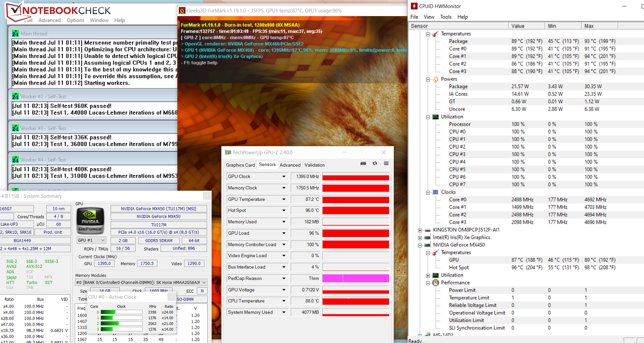Open the HWMonitor Help menu
This screenshot has width=644, height=343.
coord(463,17)
